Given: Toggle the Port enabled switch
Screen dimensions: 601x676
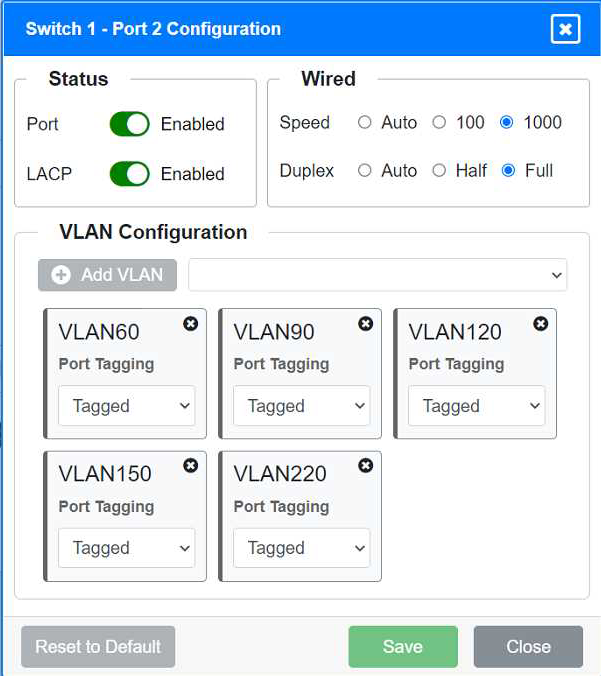Looking at the screenshot, I should (x=129, y=124).
